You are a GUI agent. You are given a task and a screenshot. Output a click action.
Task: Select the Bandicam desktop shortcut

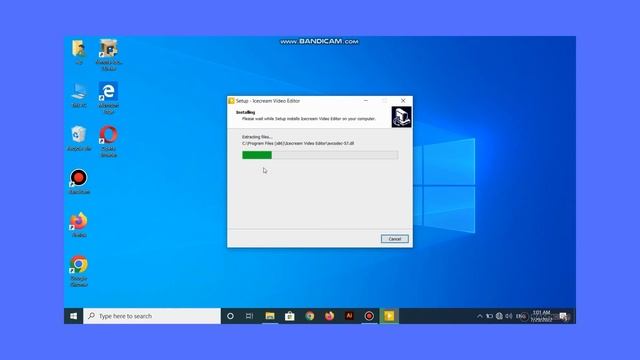79,182
